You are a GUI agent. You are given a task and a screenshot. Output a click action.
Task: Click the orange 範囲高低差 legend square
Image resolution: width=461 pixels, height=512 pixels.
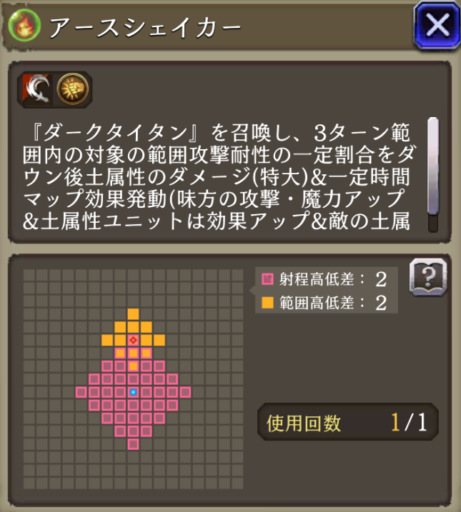click(267, 303)
